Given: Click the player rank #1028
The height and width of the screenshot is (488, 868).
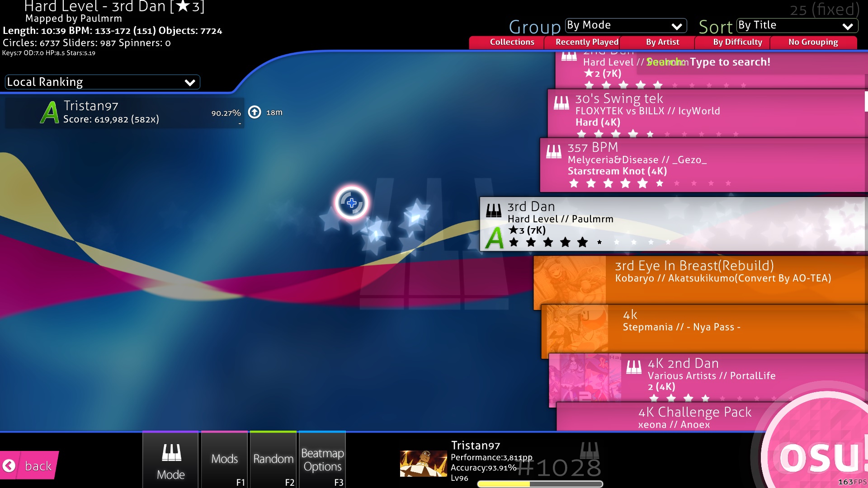Looking at the screenshot, I should [559, 467].
